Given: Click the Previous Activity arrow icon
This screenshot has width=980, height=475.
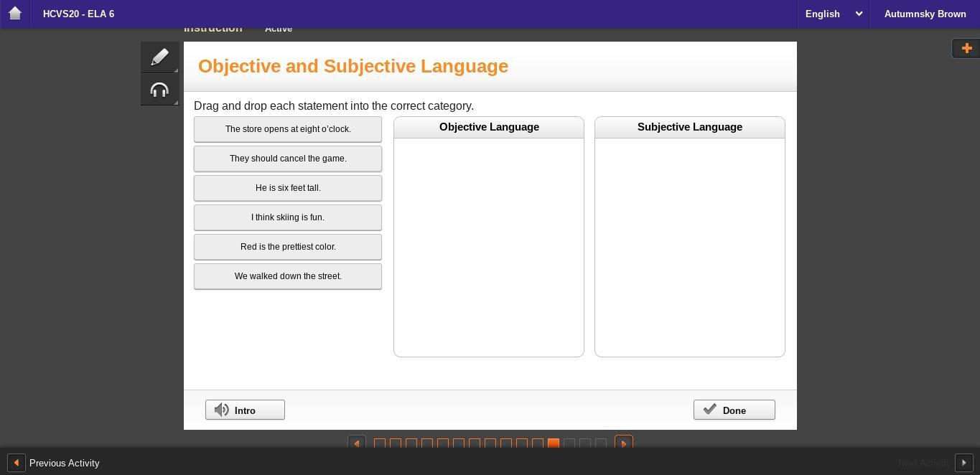Looking at the screenshot, I should click(x=16, y=463).
